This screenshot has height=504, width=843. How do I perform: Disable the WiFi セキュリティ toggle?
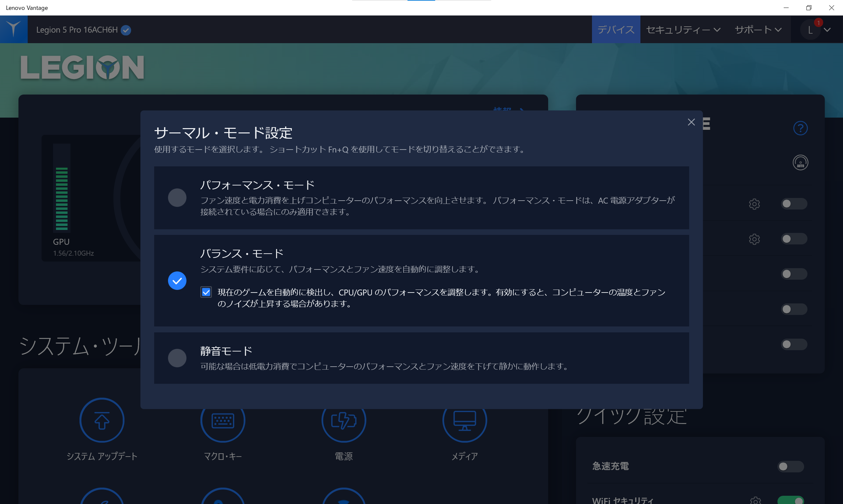click(790, 501)
